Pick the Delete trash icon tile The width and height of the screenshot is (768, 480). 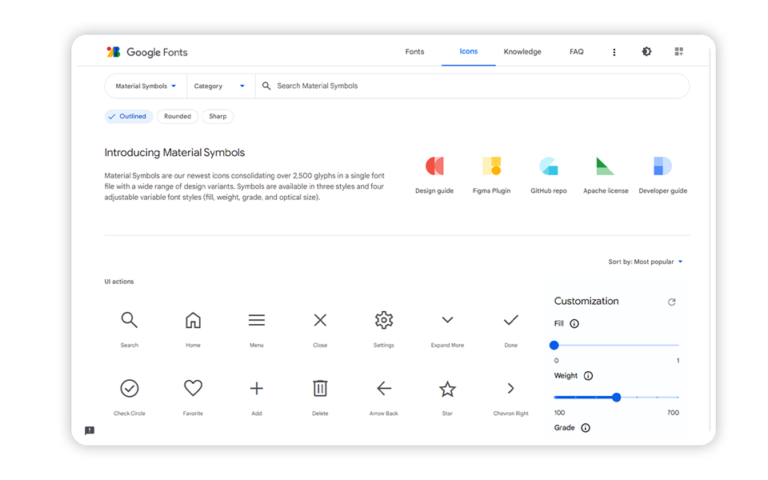(320, 397)
